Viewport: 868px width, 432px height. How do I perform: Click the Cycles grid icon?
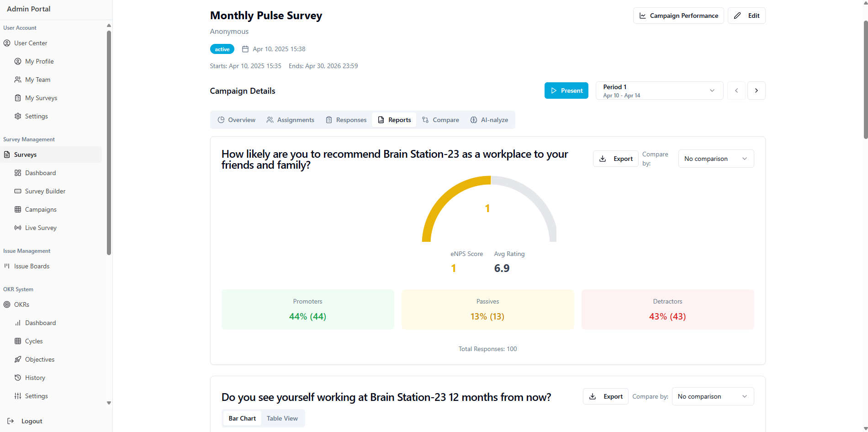[x=18, y=341]
